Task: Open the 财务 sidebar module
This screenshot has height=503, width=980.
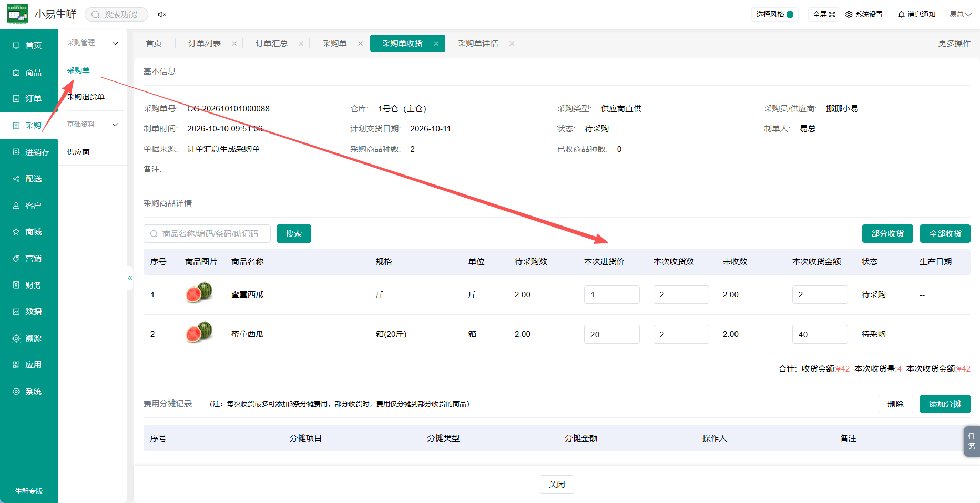Action: 29,285
